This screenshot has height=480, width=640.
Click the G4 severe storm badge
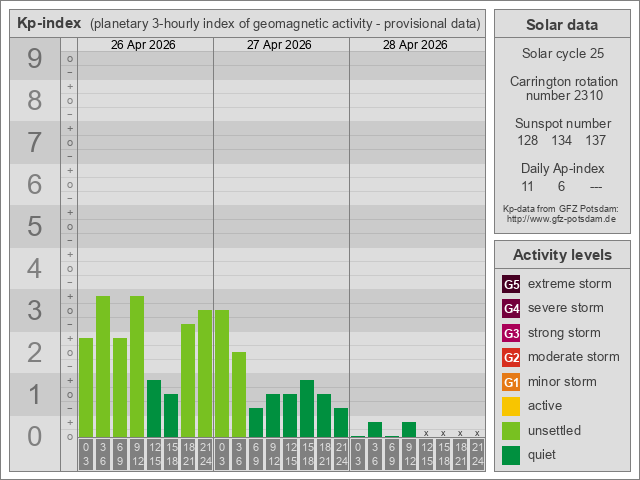tap(511, 308)
